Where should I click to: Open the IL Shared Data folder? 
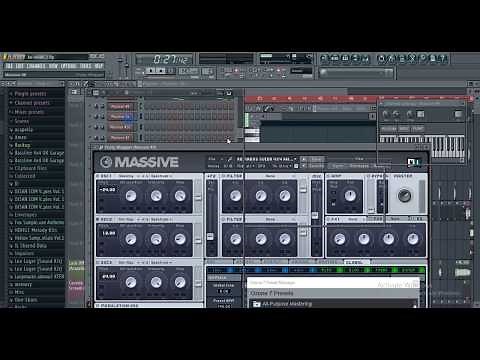tap(30, 246)
